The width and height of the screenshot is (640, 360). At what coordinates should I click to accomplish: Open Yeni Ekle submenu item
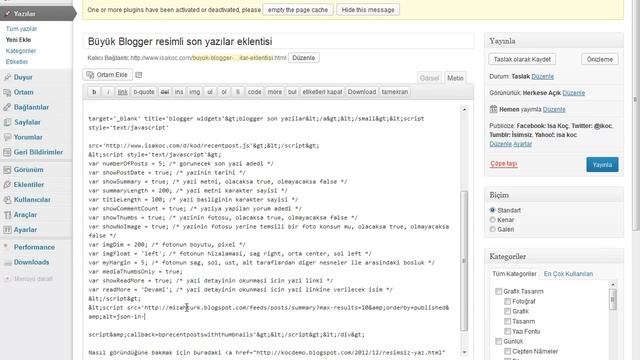click(x=18, y=40)
